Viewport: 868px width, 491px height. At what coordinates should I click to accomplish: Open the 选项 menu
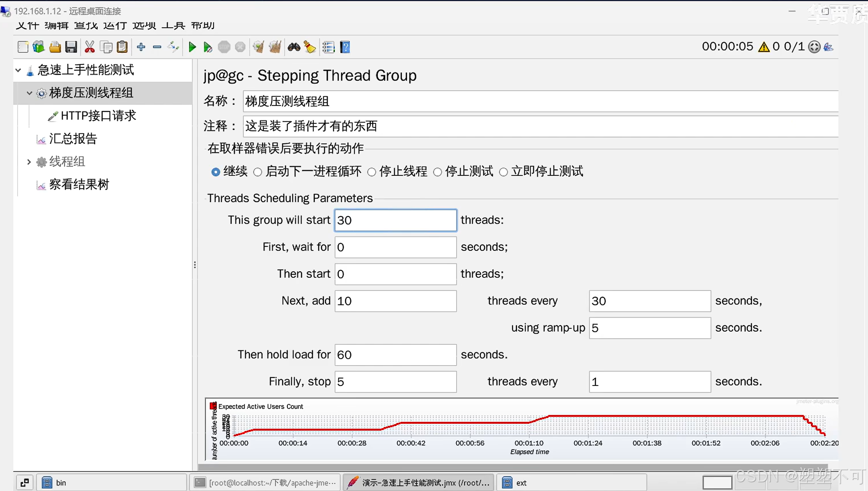(x=144, y=26)
